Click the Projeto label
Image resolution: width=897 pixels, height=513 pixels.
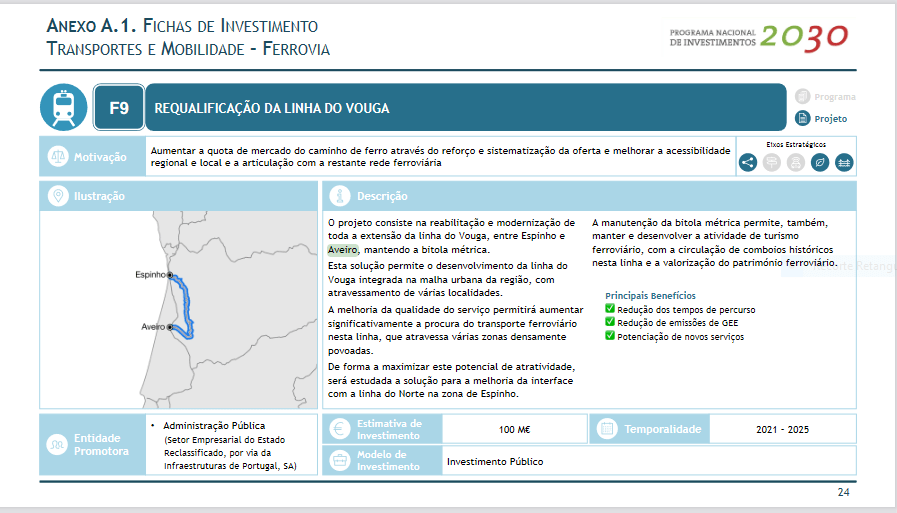point(831,119)
